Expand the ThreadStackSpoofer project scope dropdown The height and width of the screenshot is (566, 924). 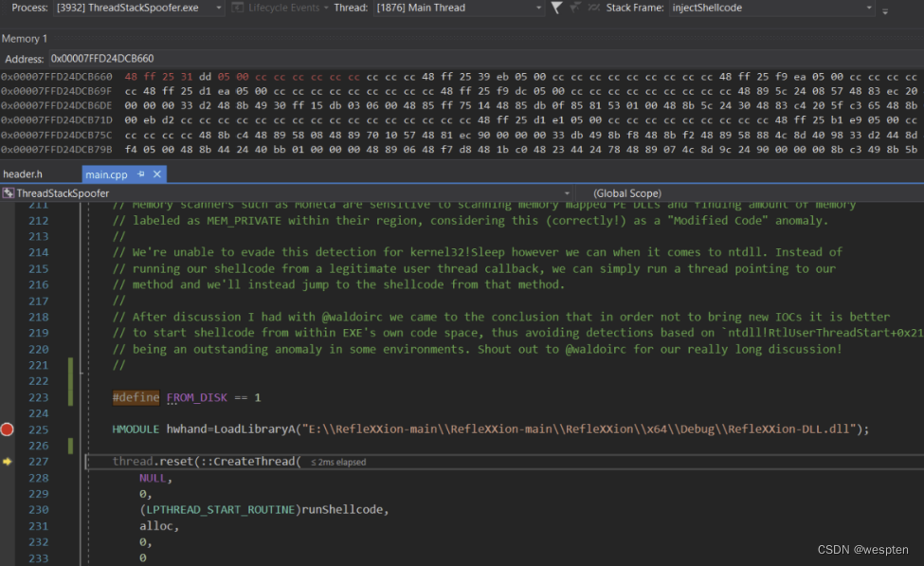(566, 192)
